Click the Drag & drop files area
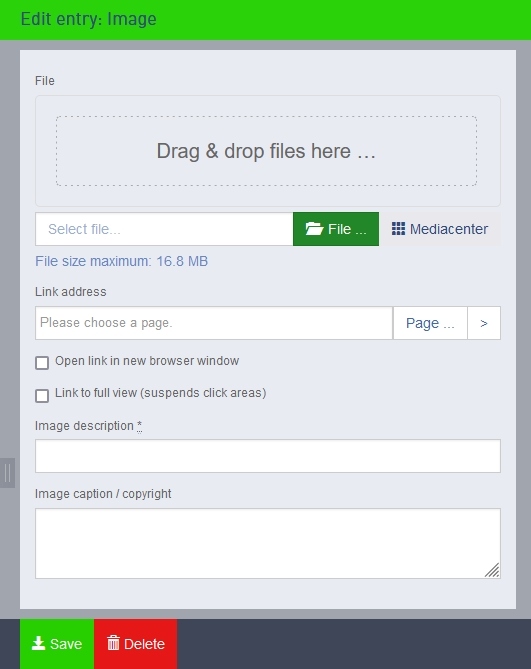 (266, 151)
